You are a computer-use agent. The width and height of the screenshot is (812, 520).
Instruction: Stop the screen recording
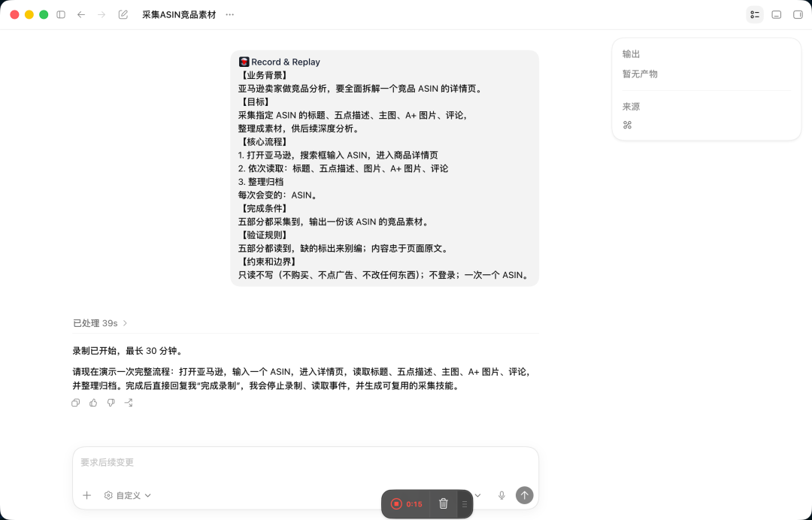[x=396, y=504]
